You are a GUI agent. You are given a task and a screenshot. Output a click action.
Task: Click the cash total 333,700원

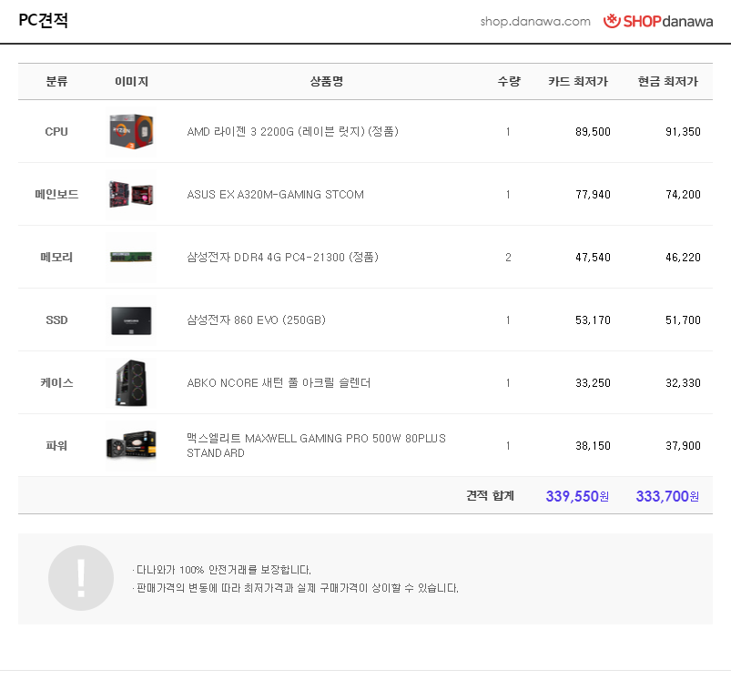[667, 496]
